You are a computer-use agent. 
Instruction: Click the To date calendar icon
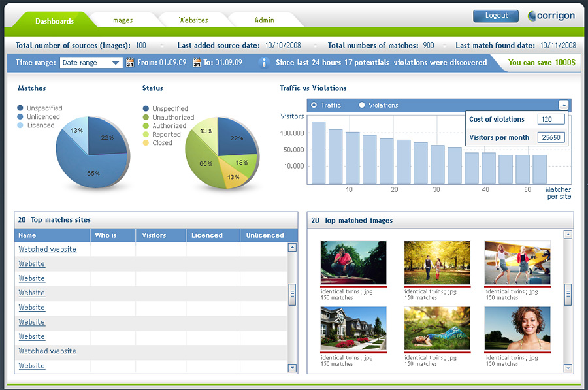point(197,63)
